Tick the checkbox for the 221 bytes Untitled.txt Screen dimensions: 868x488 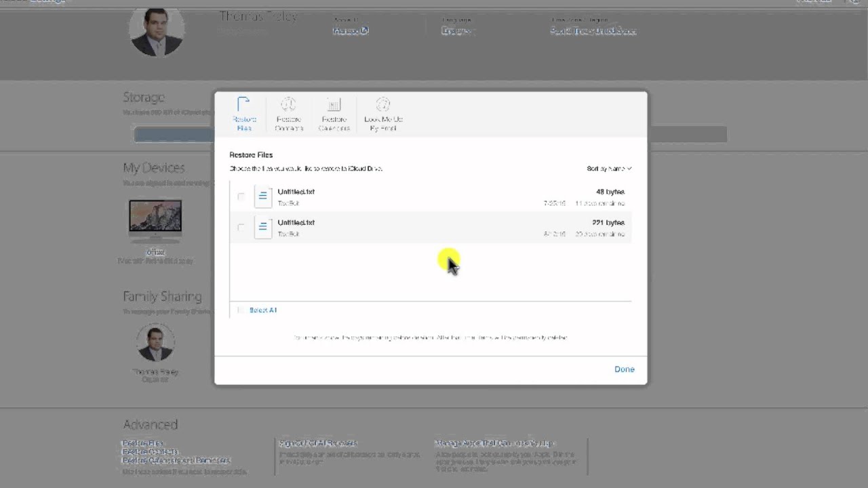pos(241,227)
